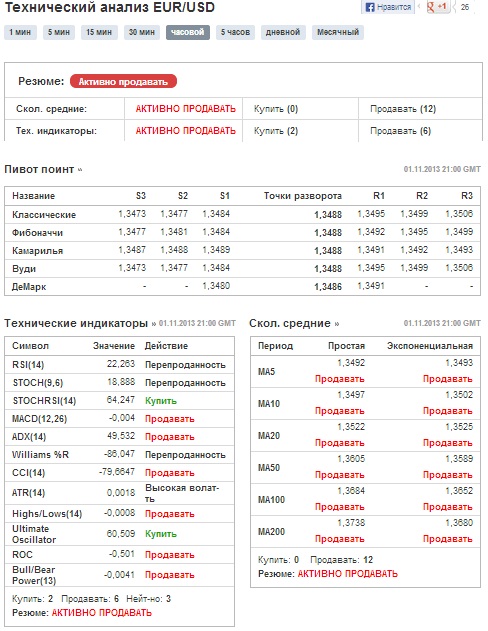Image resolution: width=488 pixels, height=631 pixels.
Task: Click the Классические pivot row label
Action: (44, 214)
